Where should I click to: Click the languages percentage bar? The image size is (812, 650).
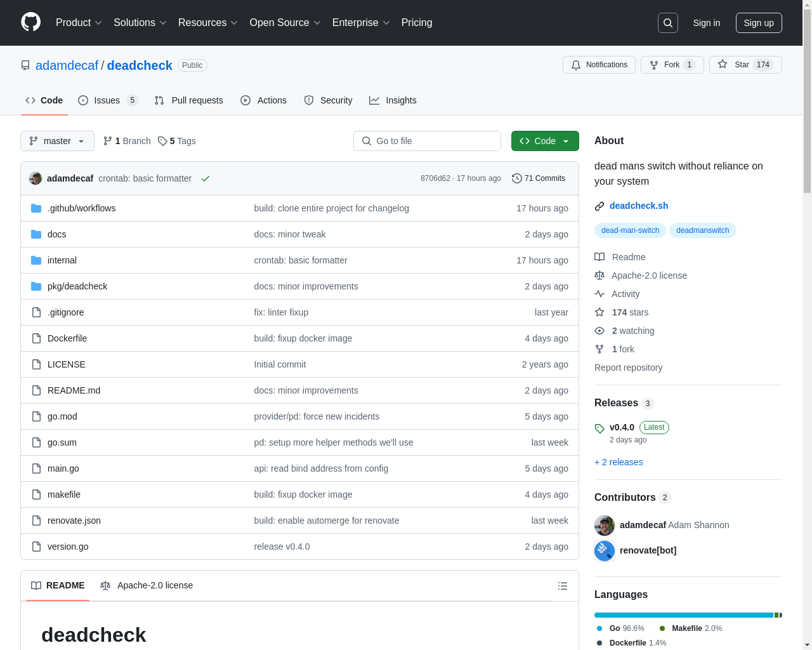(x=688, y=615)
